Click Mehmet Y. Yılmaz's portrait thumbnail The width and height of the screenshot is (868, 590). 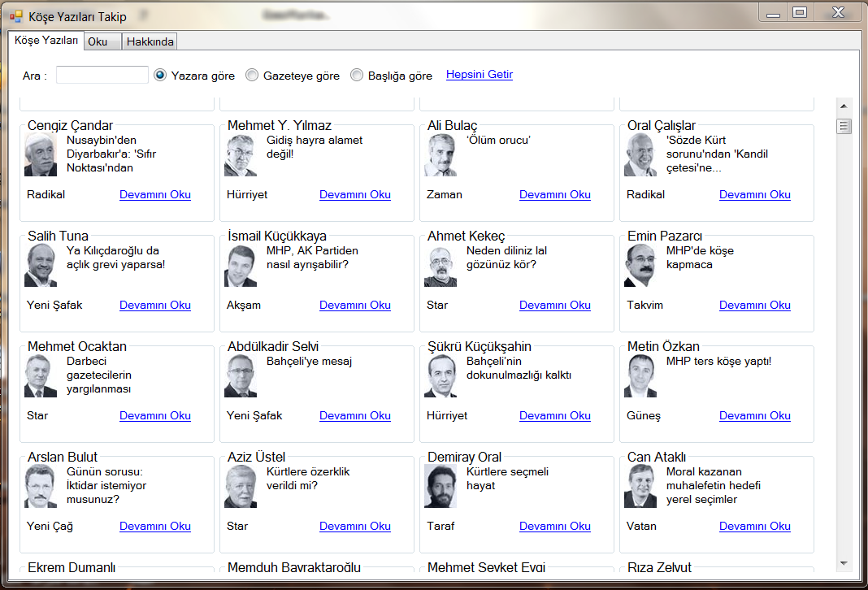point(241,155)
